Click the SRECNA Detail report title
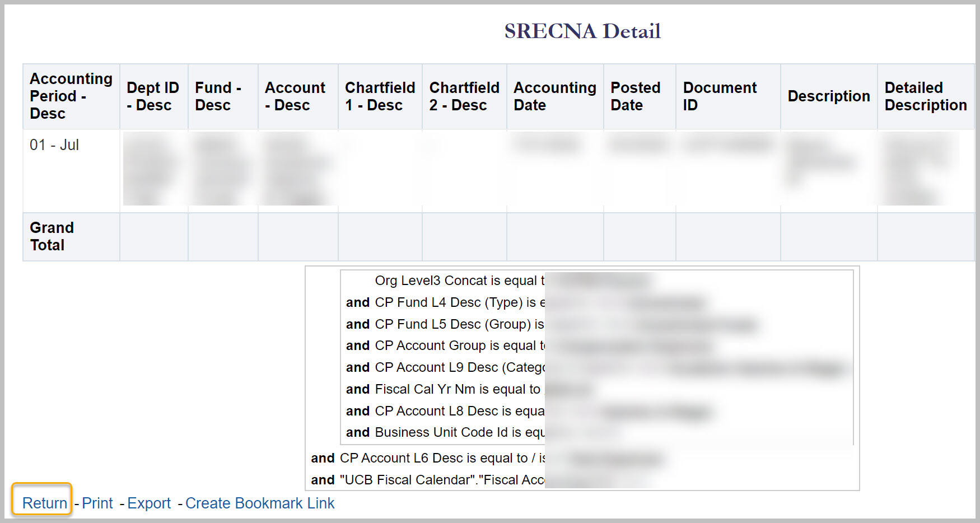The height and width of the screenshot is (523, 980). tap(582, 31)
